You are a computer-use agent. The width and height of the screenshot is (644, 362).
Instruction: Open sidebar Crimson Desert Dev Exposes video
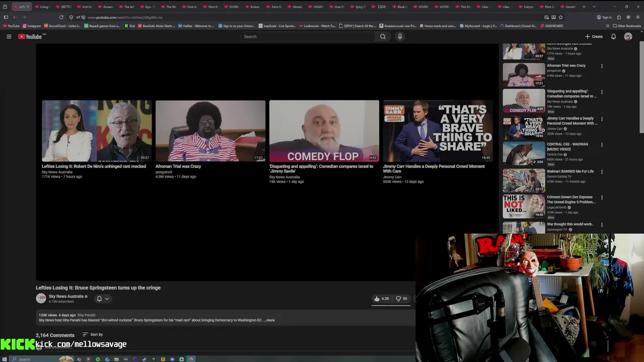pyautogui.click(x=524, y=207)
